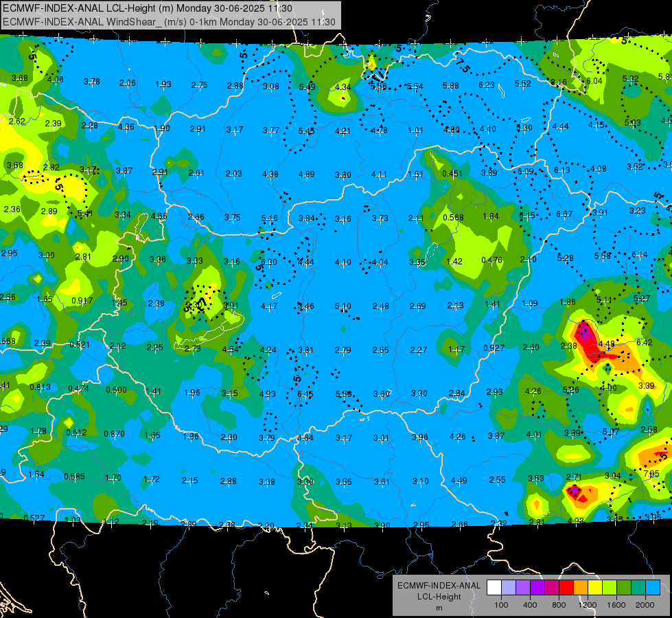Click the red legend swatch
Viewport: 672px width, 618px height.
pyautogui.click(x=566, y=587)
